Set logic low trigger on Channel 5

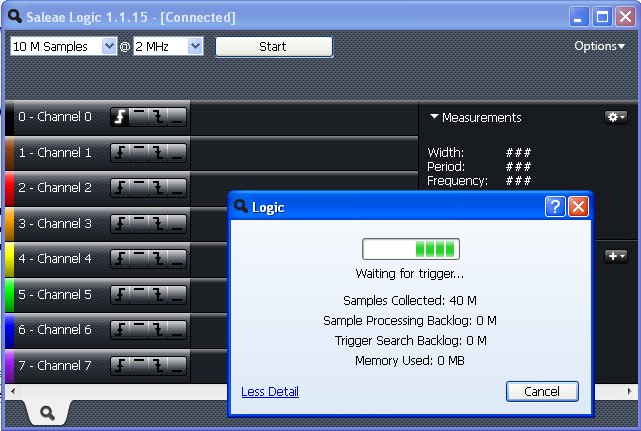177,295
